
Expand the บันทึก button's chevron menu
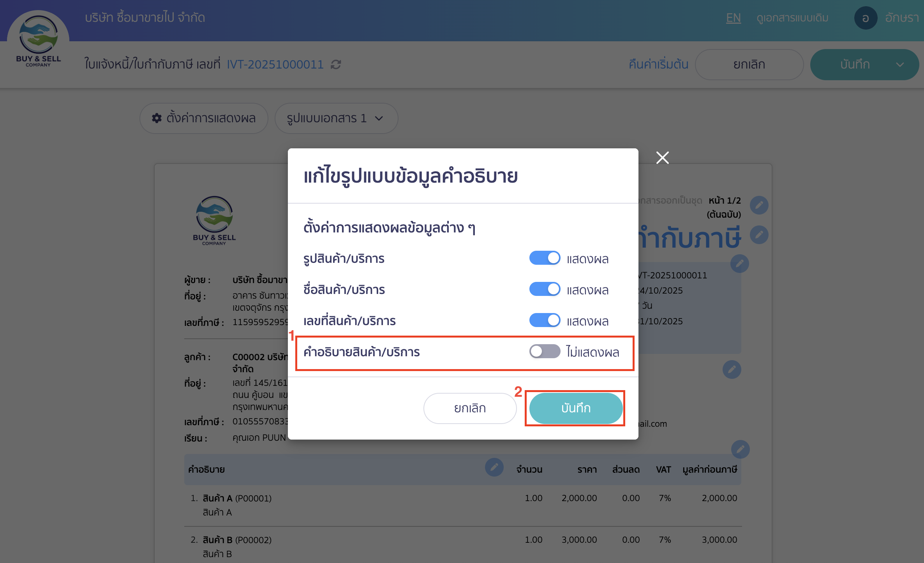[x=900, y=65]
